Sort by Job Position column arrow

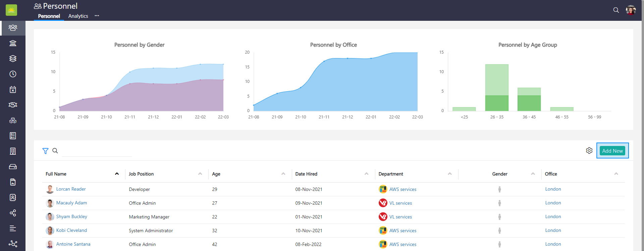tap(200, 174)
